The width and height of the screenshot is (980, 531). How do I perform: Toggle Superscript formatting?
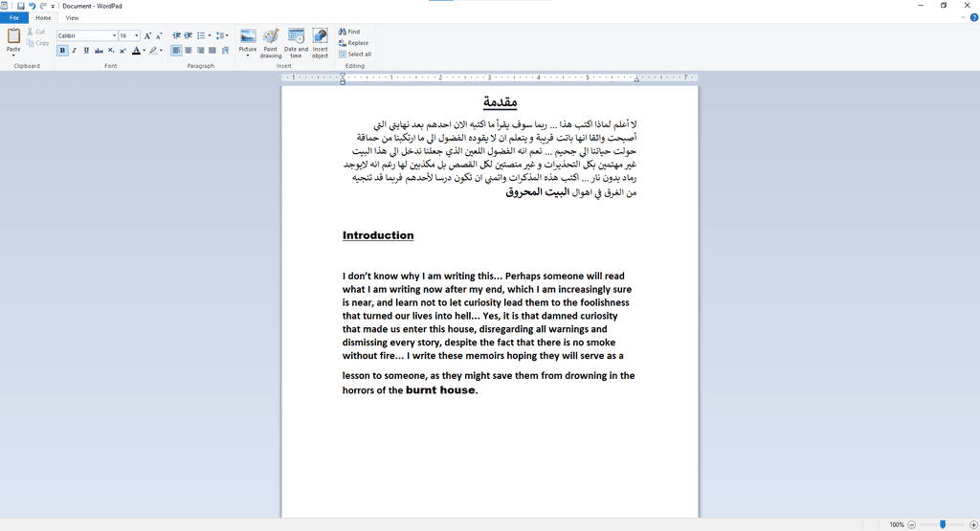click(122, 51)
